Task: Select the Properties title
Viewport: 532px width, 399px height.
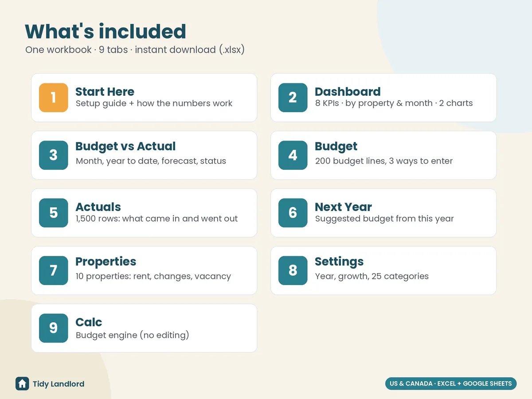Action: coord(106,262)
